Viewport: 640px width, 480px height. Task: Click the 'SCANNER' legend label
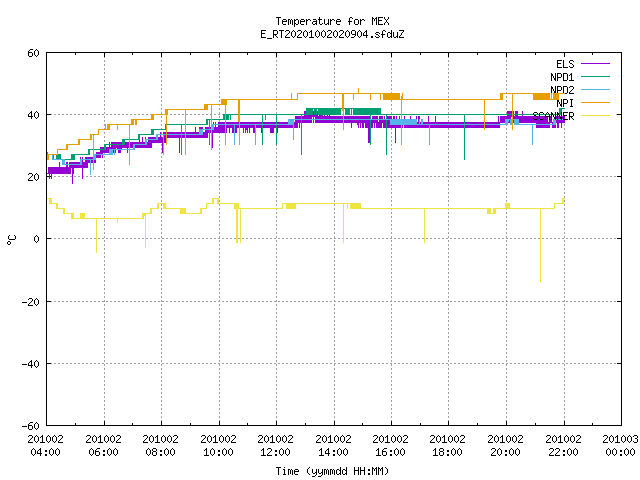553,116
